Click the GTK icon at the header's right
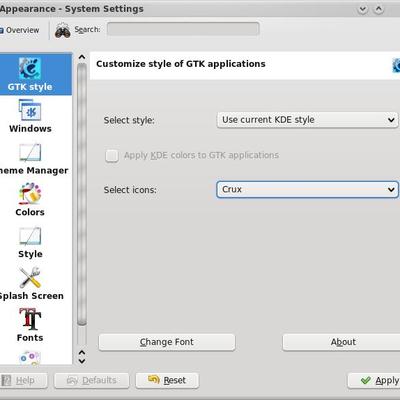The width and height of the screenshot is (400, 400). (396, 65)
